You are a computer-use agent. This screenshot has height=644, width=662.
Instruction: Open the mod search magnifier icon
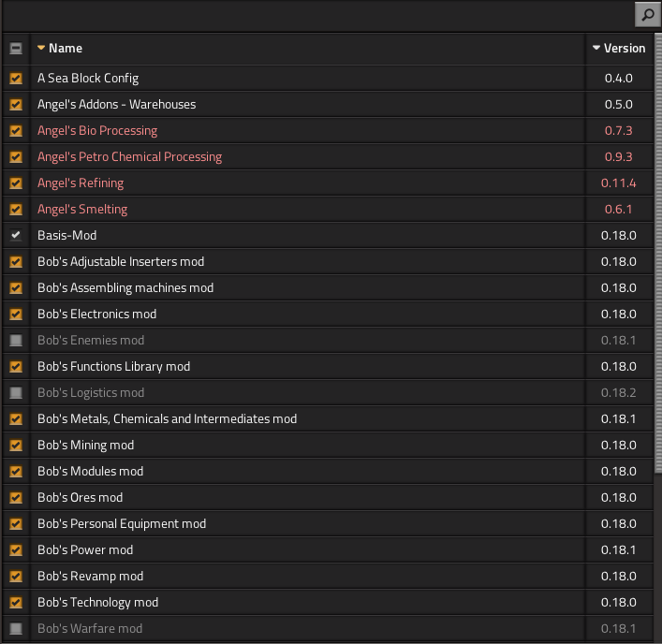pyautogui.click(x=646, y=15)
